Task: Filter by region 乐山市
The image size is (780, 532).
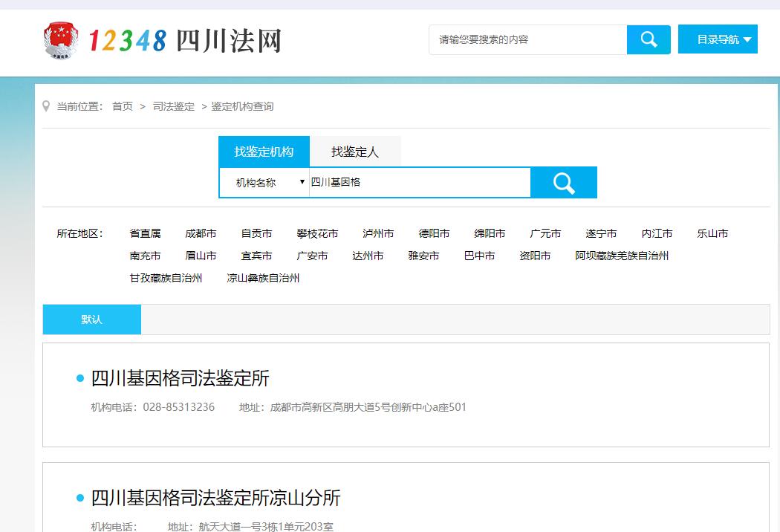Action: click(x=713, y=233)
